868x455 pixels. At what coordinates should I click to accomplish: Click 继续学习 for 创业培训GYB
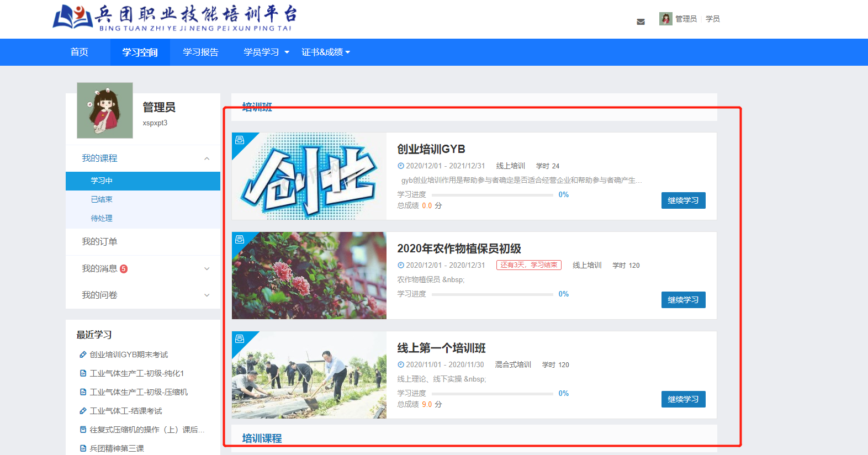click(x=683, y=200)
